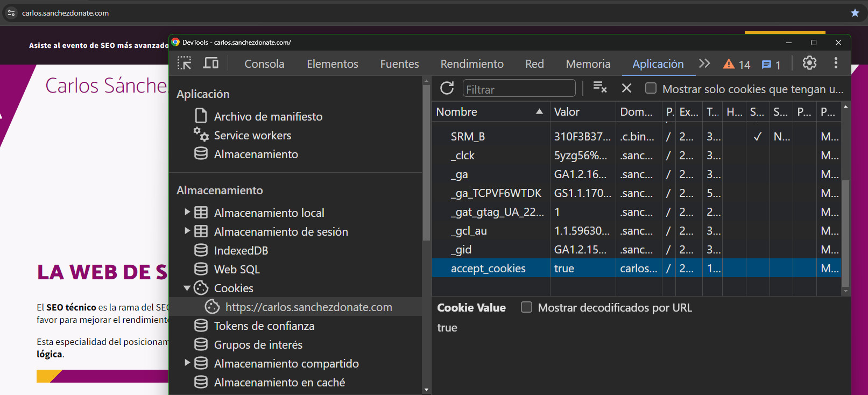Bookmark this page with the star icon
Image resolution: width=868 pixels, height=395 pixels.
click(x=855, y=13)
